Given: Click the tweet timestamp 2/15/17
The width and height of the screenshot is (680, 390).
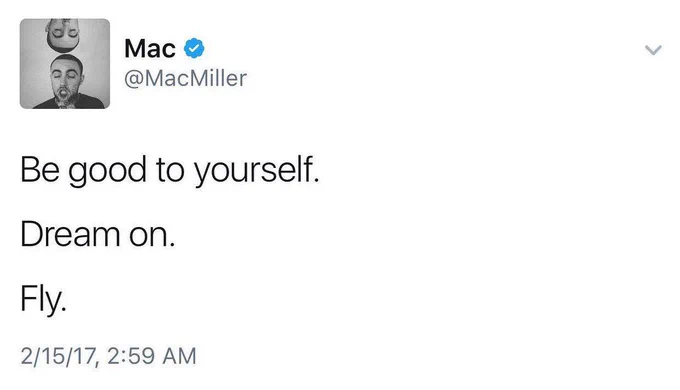Looking at the screenshot, I should tap(58, 356).
